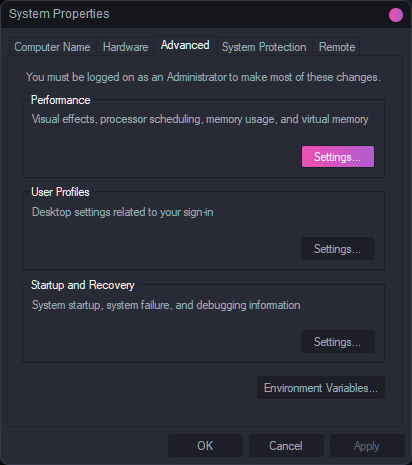This screenshot has height=465, width=412.
Task: Click the desktop settings sign-in description
Action: click(x=123, y=212)
